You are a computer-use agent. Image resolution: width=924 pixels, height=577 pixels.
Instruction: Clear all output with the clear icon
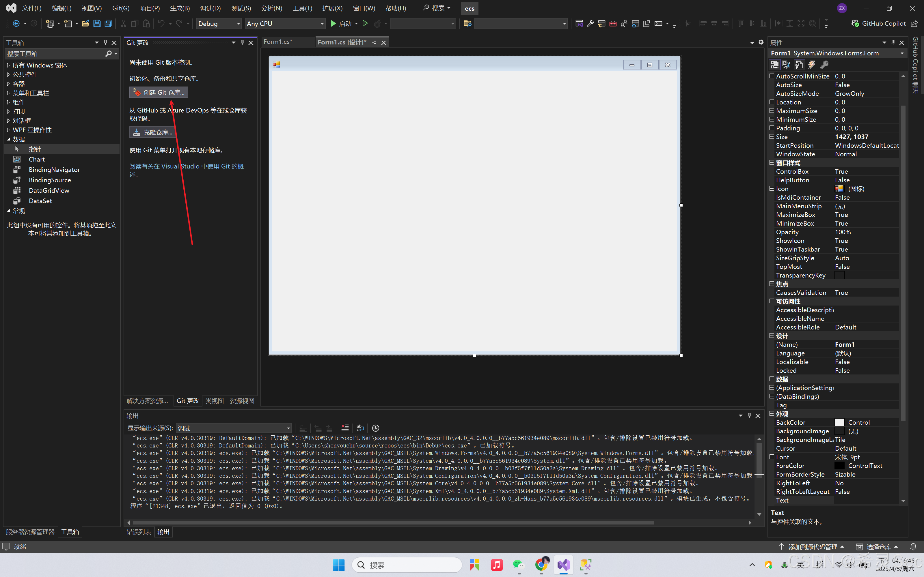[345, 428]
